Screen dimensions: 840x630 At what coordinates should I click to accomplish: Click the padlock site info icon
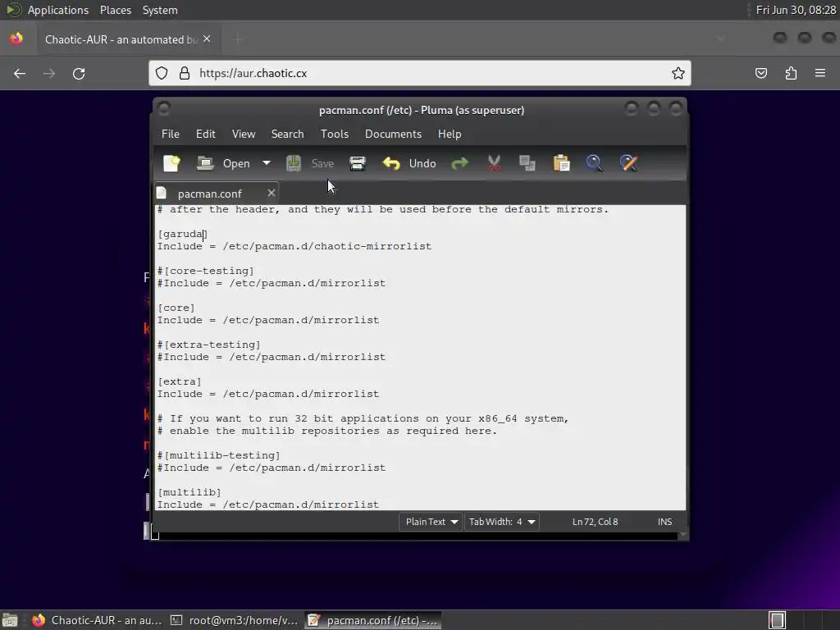coord(185,73)
